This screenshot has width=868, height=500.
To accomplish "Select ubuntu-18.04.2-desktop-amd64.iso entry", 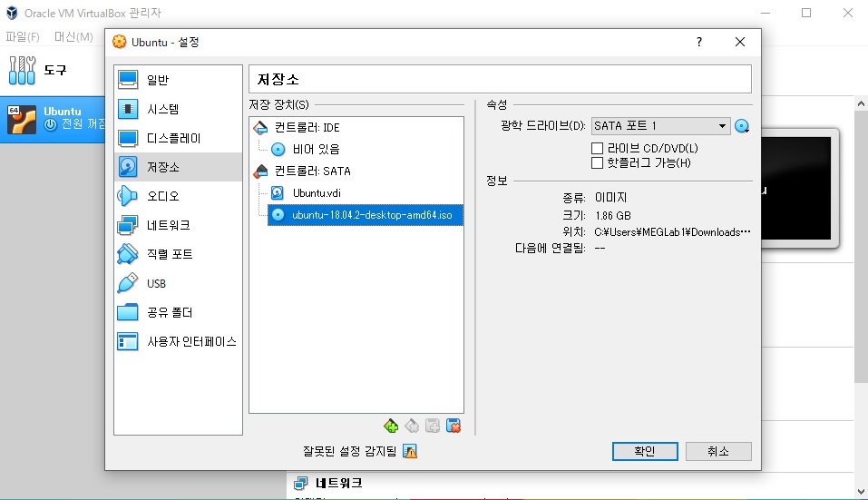I will (x=366, y=215).
